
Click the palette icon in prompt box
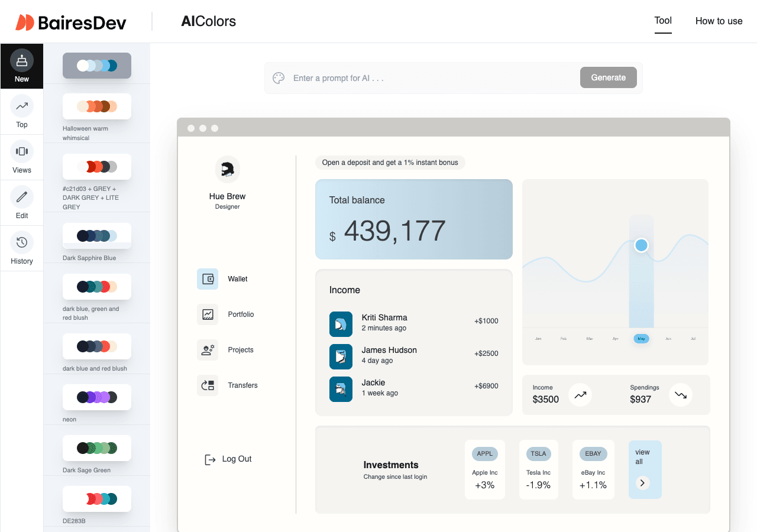tap(279, 78)
